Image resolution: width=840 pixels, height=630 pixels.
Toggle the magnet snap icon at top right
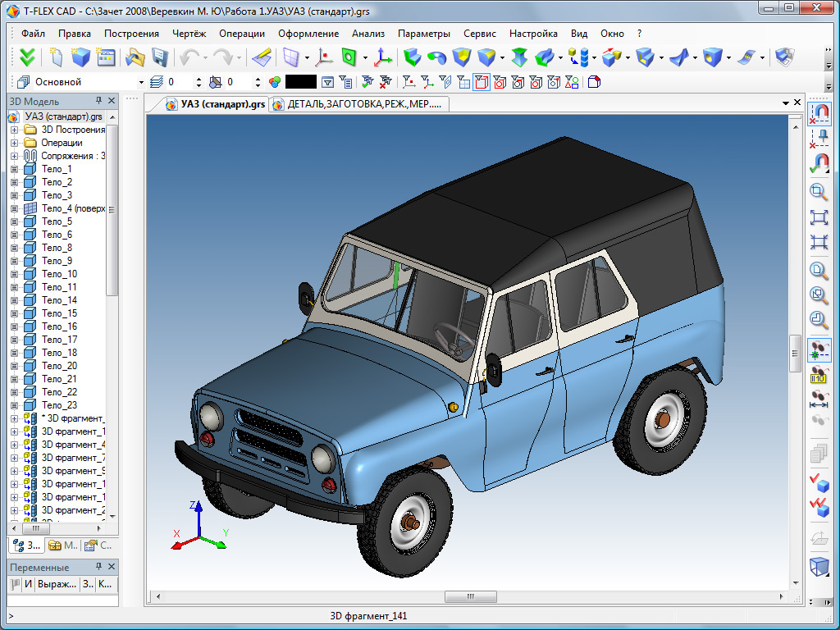pyautogui.click(x=819, y=114)
